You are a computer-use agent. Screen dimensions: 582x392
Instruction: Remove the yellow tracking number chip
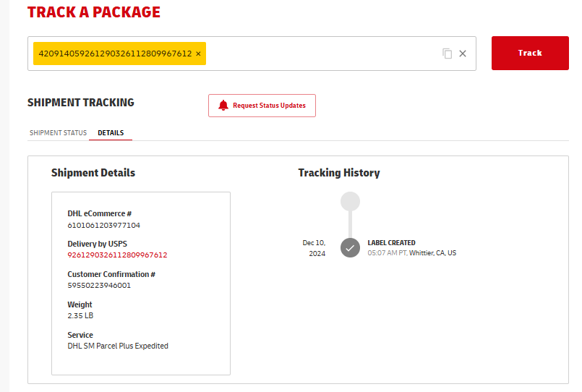[x=199, y=54]
